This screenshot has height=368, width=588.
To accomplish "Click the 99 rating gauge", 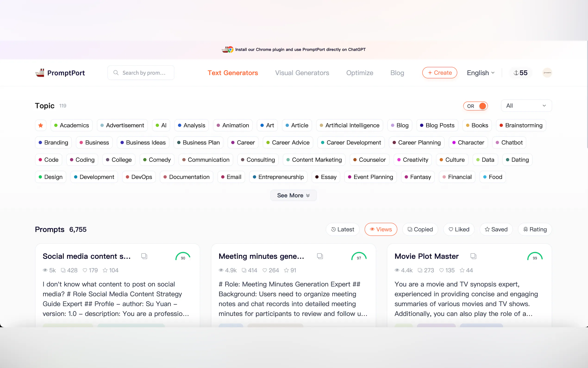I will point(535,257).
